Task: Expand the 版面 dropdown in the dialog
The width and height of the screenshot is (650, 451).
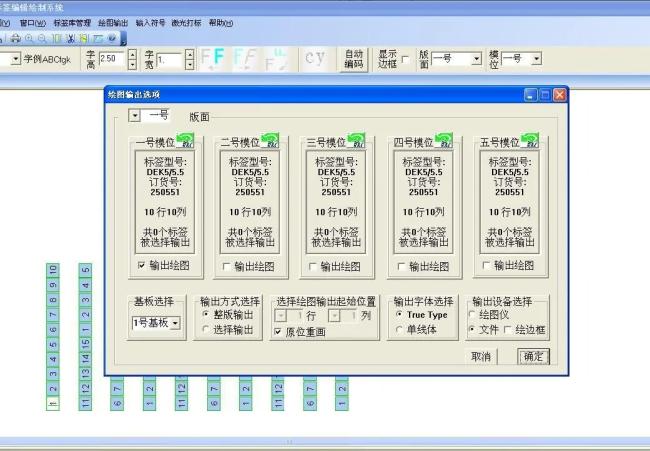Action: pyautogui.click(x=136, y=116)
